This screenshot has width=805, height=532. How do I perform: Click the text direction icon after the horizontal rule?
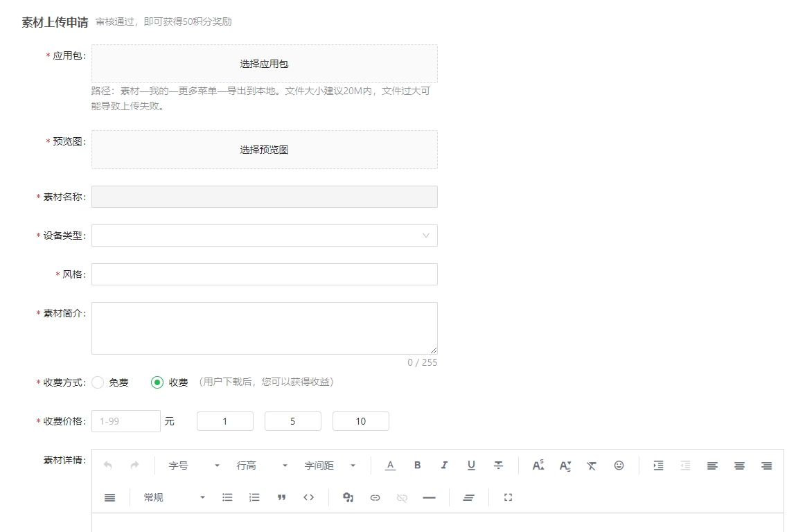[469, 497]
